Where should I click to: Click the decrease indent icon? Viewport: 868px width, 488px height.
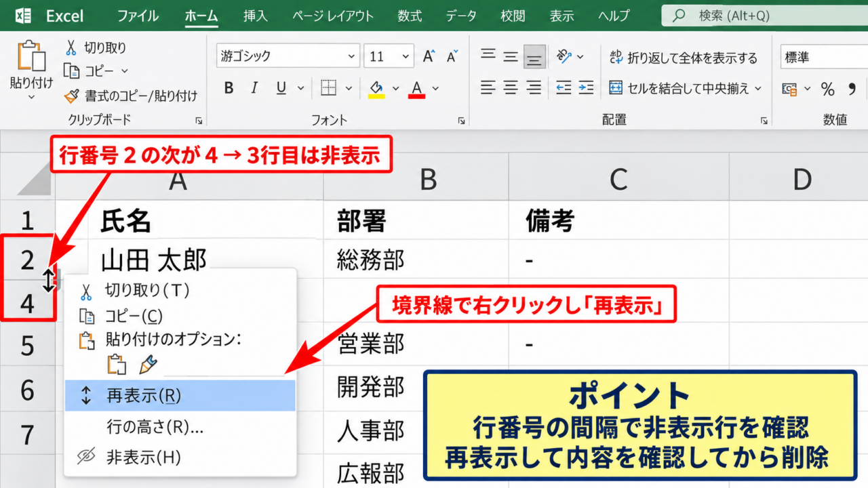pyautogui.click(x=564, y=87)
